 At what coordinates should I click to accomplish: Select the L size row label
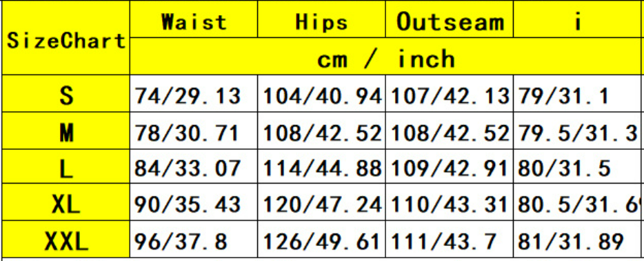[66, 166]
